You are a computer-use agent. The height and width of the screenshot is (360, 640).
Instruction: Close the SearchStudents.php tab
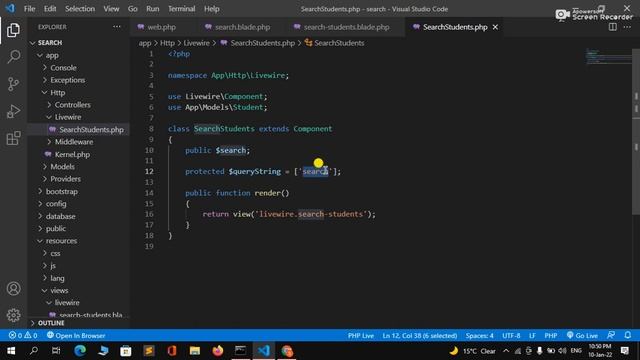click(495, 27)
